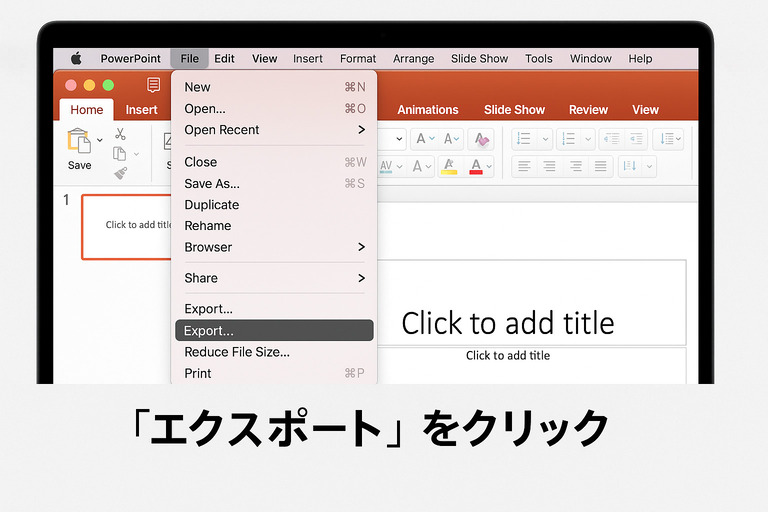
Task: Switch to the View ribbon tab
Action: coord(645,110)
